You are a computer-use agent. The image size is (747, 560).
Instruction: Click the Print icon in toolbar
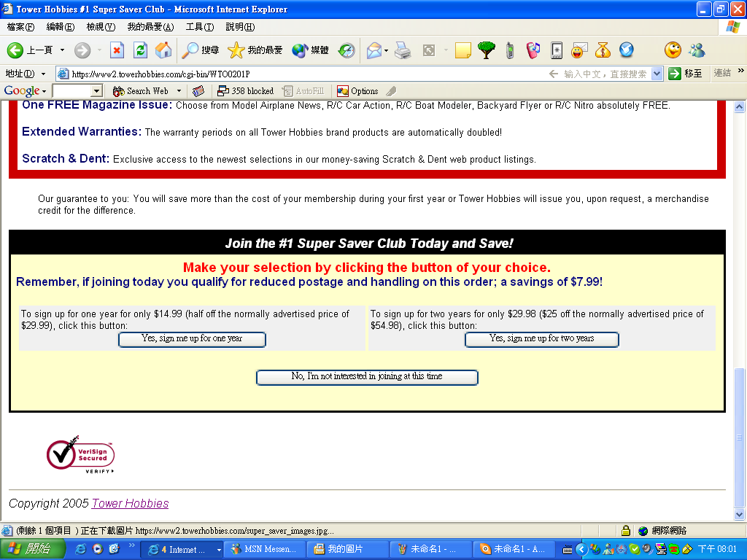point(403,50)
